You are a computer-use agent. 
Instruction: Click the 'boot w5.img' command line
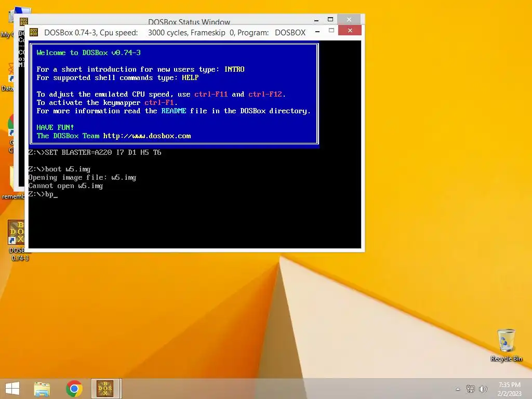[x=59, y=169]
